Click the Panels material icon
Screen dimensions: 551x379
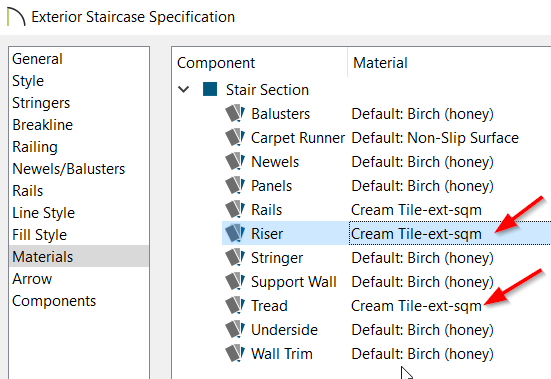point(235,185)
